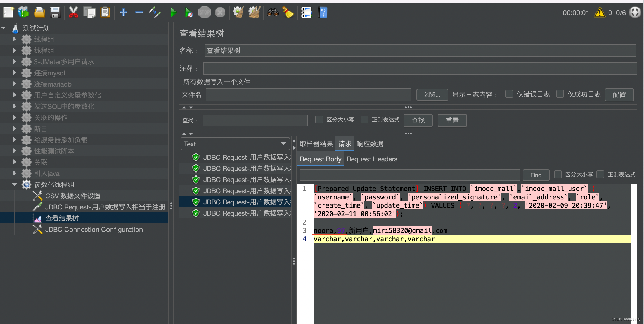
Task: Select CSV 数据文件设置 in the tree
Action: (x=73, y=196)
